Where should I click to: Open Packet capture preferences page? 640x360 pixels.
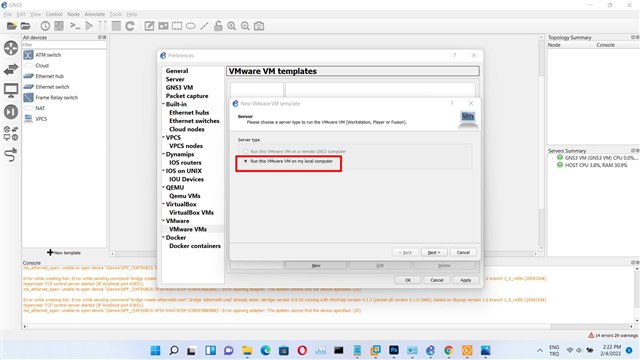(x=187, y=96)
